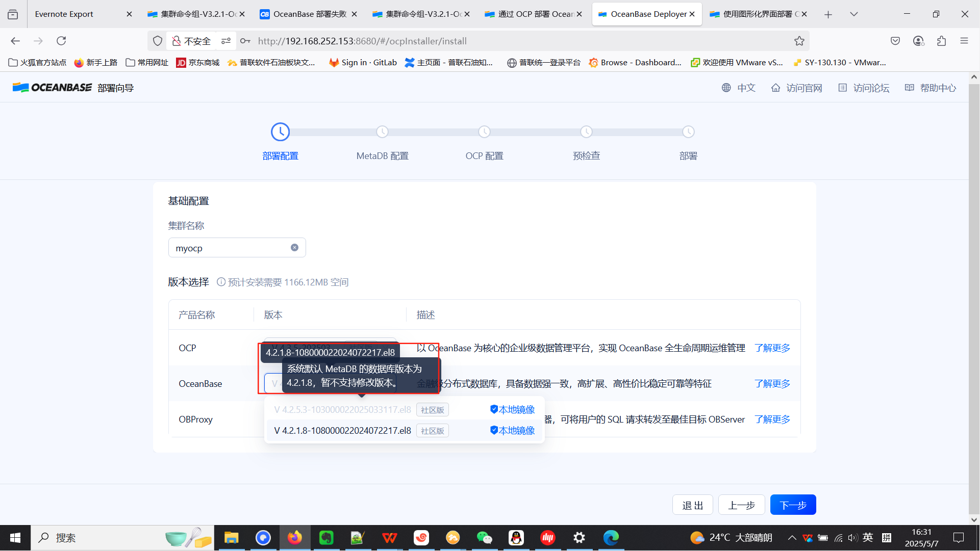Viewport: 980px width, 551px height.
Task: Open the Firefox application menu
Action: (964, 41)
